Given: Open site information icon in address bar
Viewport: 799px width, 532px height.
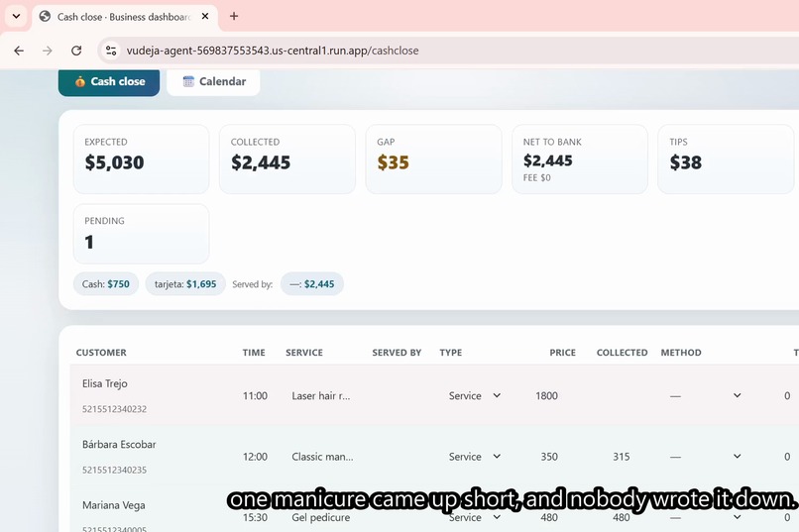Looking at the screenshot, I should point(111,51).
